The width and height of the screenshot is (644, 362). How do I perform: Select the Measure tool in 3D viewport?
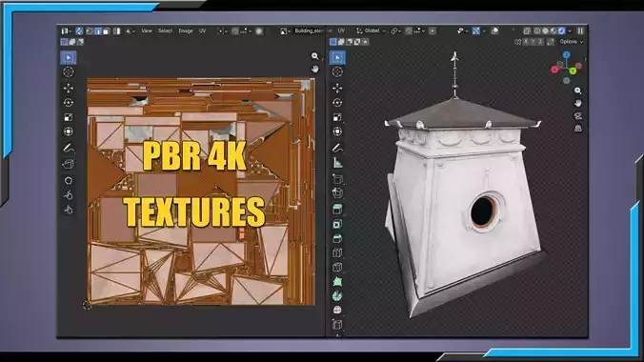click(337, 163)
